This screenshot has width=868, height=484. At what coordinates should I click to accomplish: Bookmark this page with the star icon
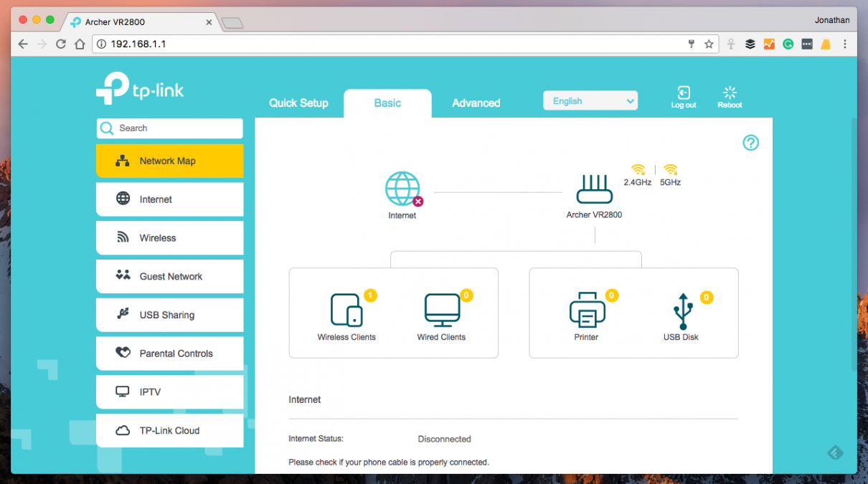(709, 44)
